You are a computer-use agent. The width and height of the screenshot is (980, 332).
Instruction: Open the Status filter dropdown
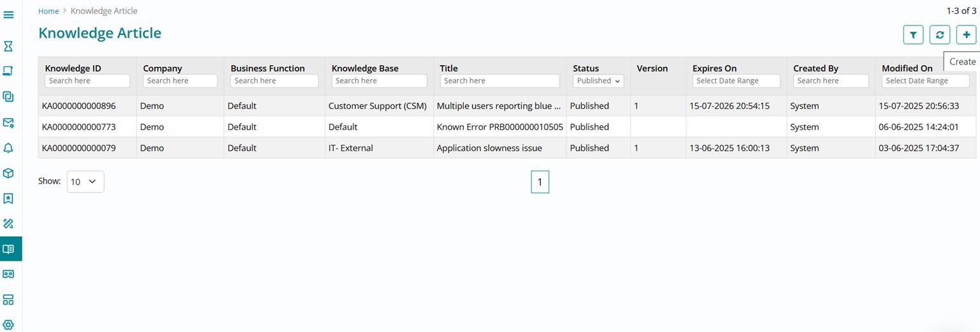pos(598,81)
